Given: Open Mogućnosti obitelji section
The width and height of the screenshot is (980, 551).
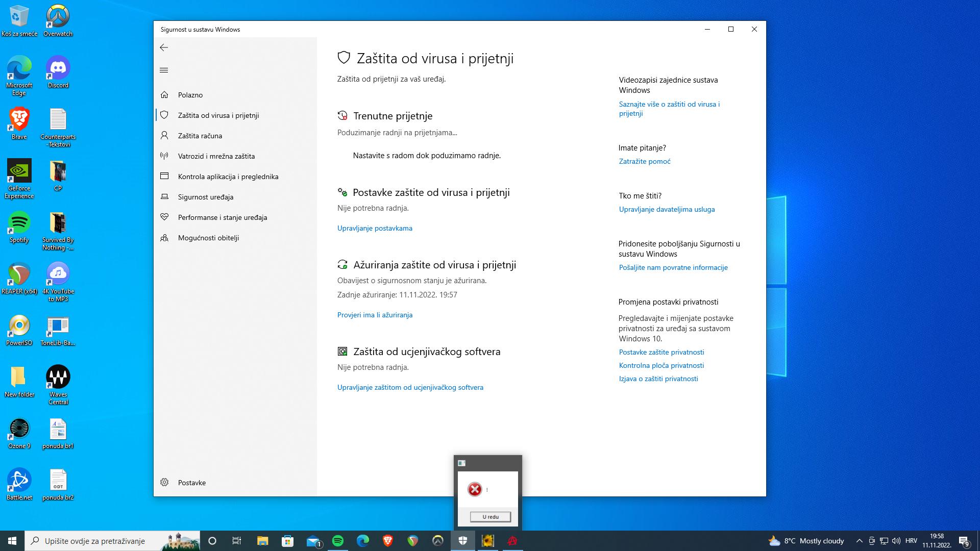Looking at the screenshot, I should (208, 238).
